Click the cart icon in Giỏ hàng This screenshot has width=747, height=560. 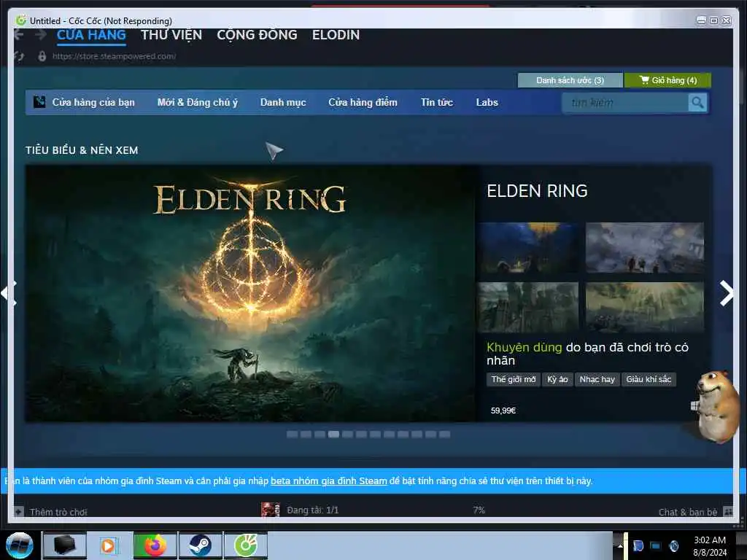pyautogui.click(x=644, y=80)
